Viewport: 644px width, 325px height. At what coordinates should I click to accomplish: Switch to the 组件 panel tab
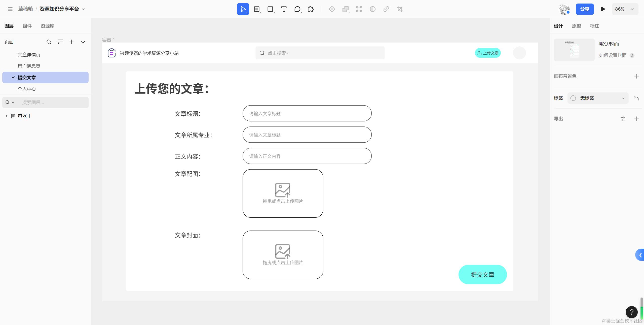[x=27, y=26]
